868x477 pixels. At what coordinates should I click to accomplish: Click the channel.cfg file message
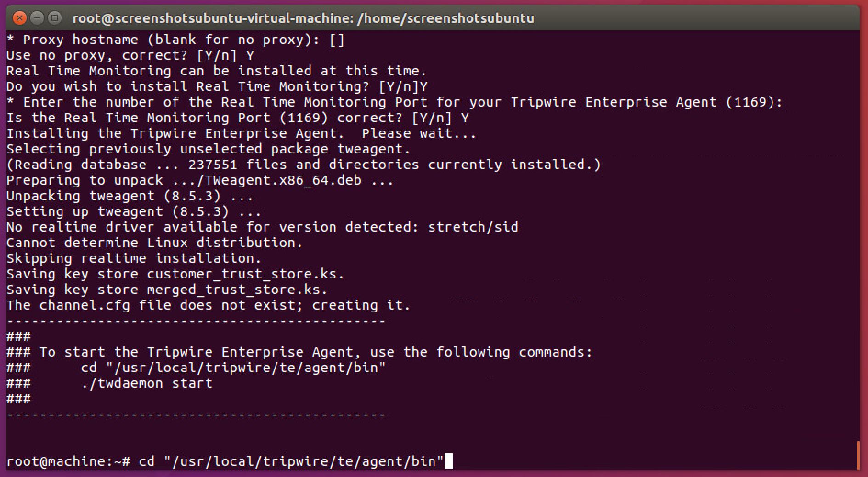coord(208,305)
